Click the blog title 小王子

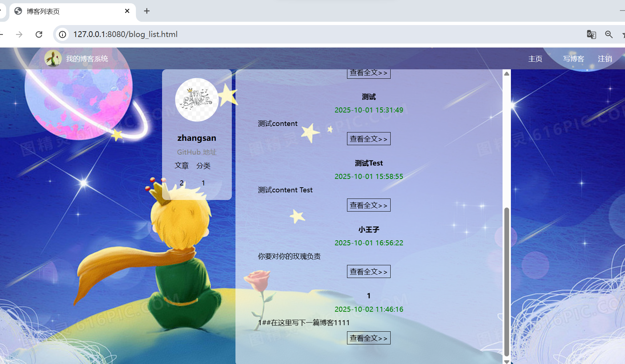pos(369,229)
